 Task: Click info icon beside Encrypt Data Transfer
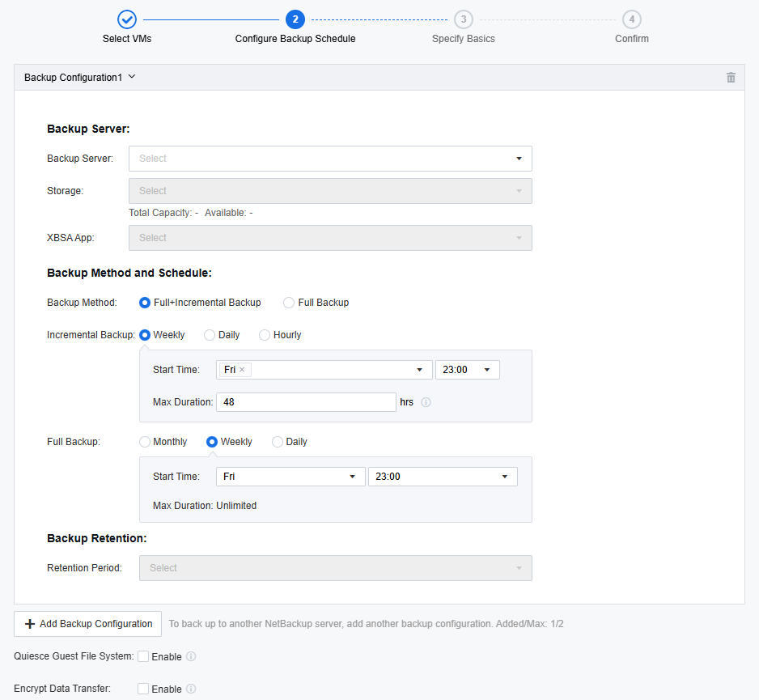[191, 689]
